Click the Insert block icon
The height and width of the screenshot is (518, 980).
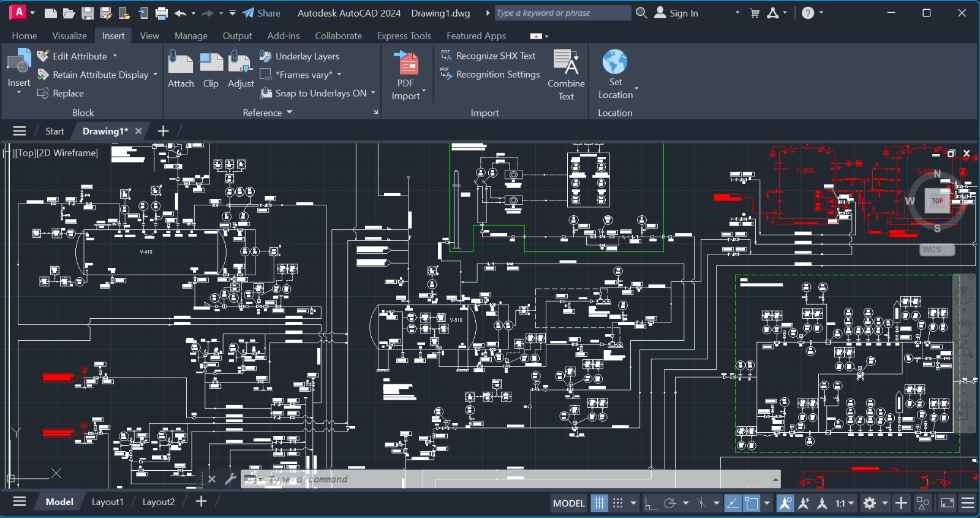[x=18, y=61]
